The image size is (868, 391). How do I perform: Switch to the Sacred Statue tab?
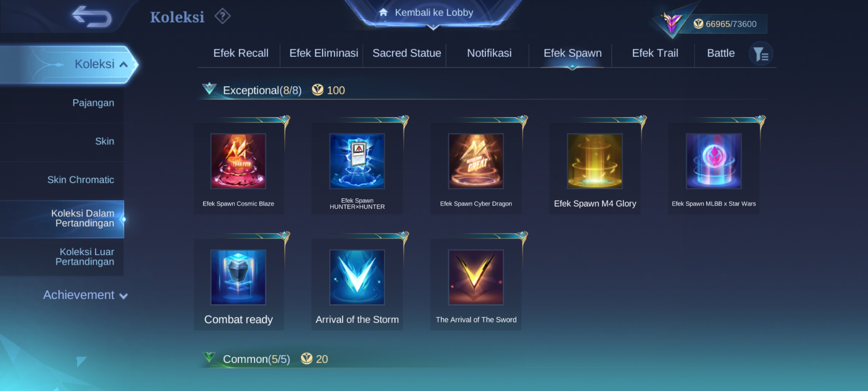click(407, 53)
